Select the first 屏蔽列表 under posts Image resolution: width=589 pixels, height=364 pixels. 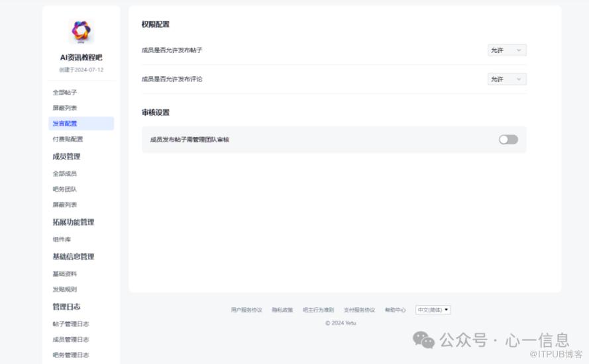coord(65,108)
